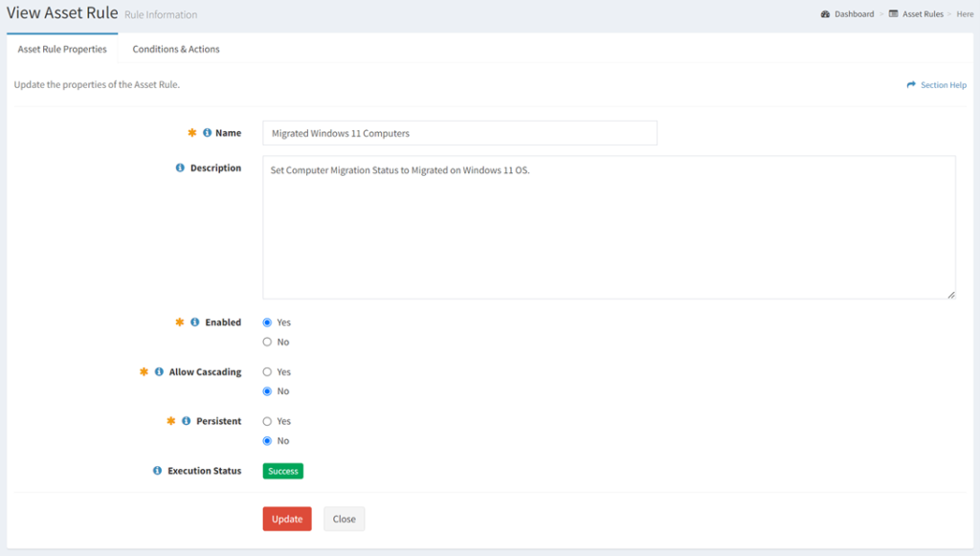Select Yes for the Persistent option
Viewport: 980px width, 556px height.
click(x=267, y=421)
